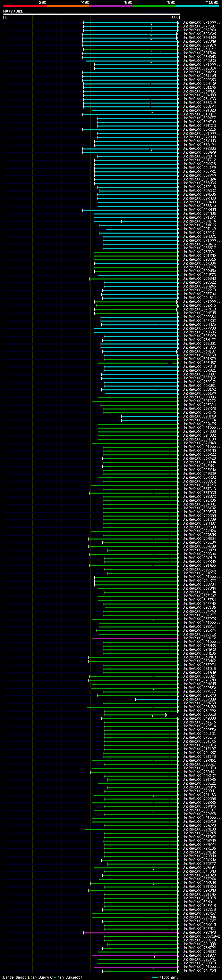This screenshot has width=222, height=980.
Task: Select UniRef100_O81105 label
Action: click(x=199, y=76)
